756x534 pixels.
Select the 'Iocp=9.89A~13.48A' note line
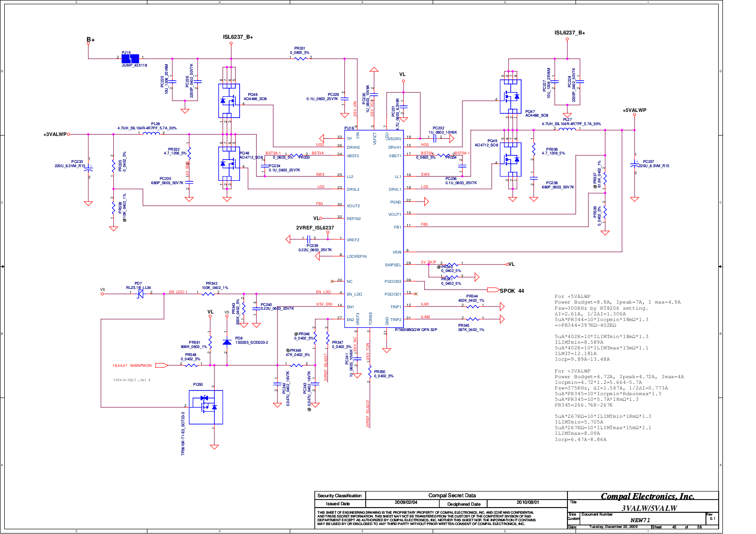(x=582, y=359)
